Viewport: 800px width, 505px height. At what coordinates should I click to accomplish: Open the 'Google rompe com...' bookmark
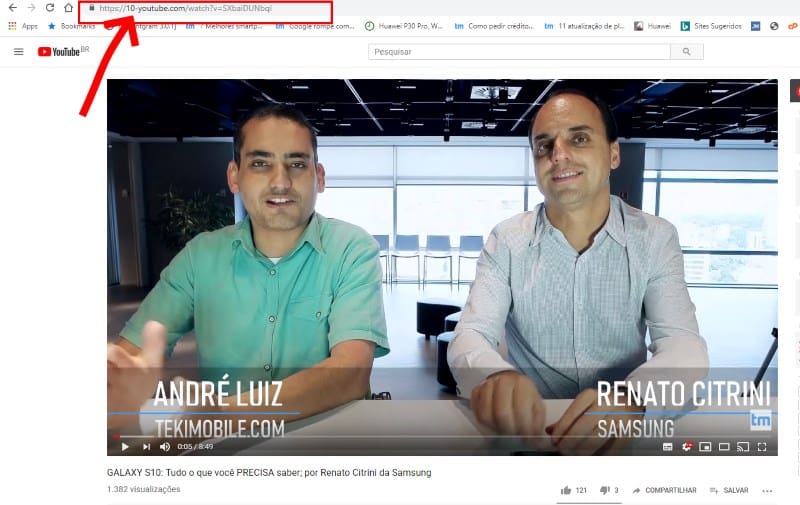point(315,26)
